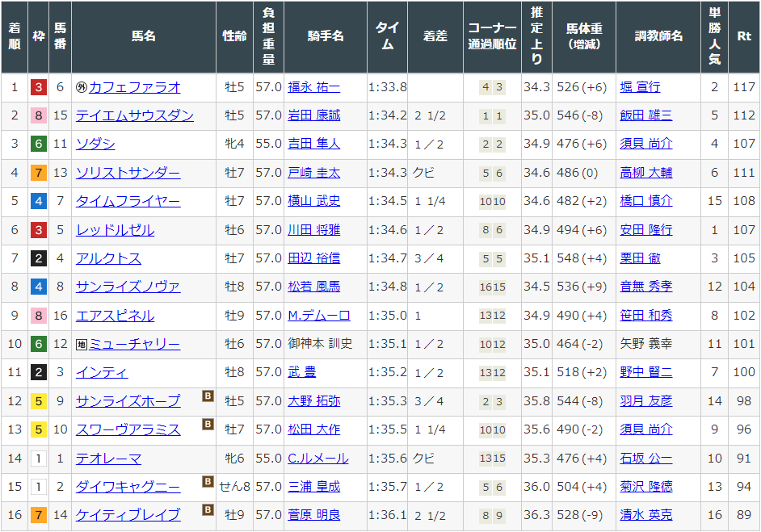Open horse page カフェファラオ
Image resolution: width=761 pixels, height=532 pixels.
(134, 87)
